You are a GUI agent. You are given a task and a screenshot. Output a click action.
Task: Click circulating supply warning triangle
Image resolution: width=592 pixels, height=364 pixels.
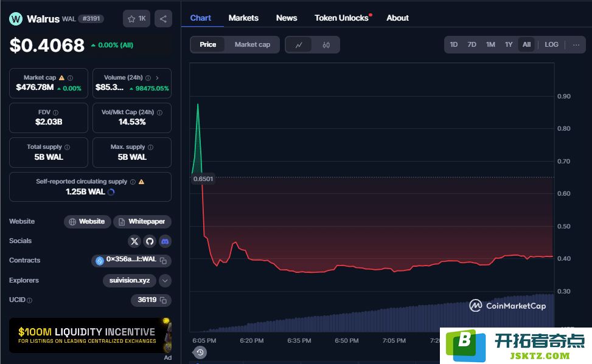click(x=142, y=182)
